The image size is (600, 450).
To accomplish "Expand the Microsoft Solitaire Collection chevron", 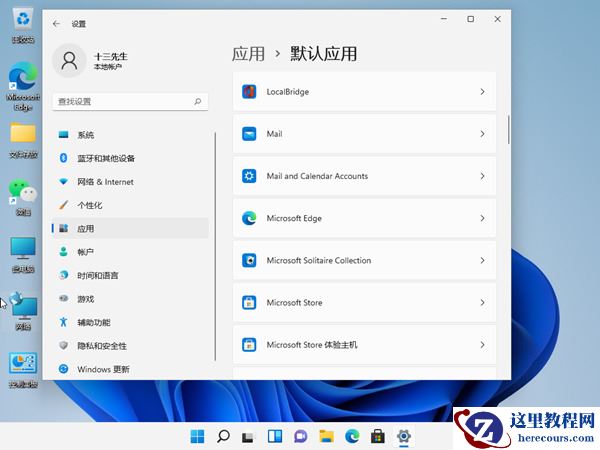I will pos(482,260).
